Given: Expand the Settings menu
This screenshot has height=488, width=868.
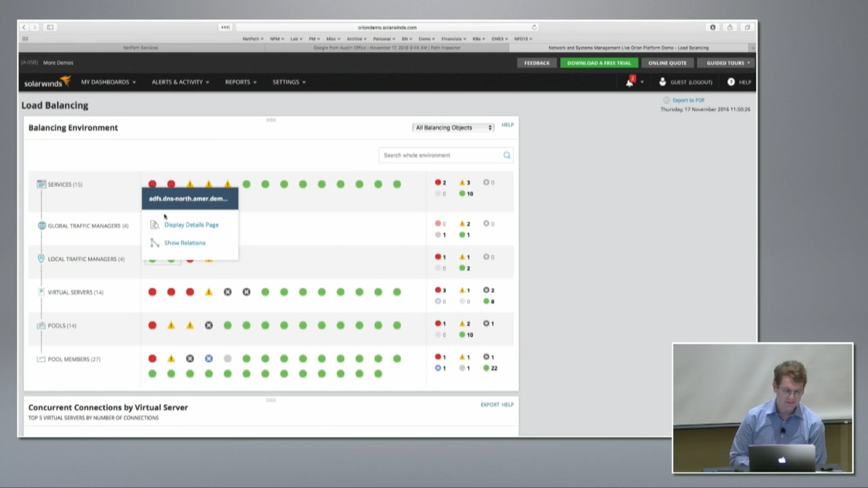Looking at the screenshot, I should tap(289, 82).
